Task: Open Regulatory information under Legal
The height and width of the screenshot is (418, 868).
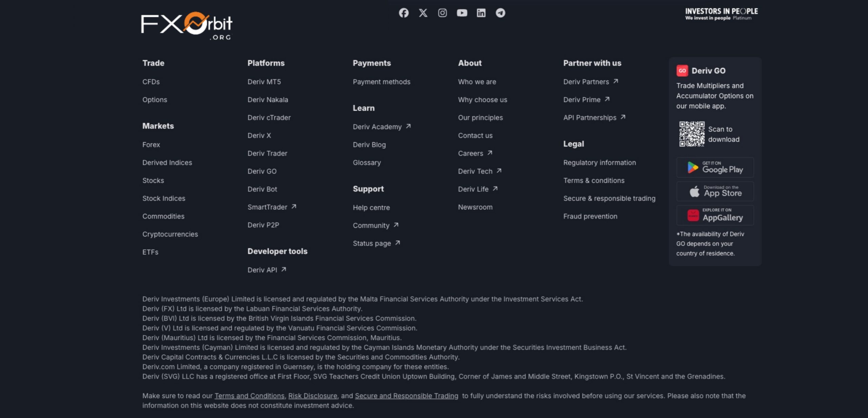Action: point(599,163)
